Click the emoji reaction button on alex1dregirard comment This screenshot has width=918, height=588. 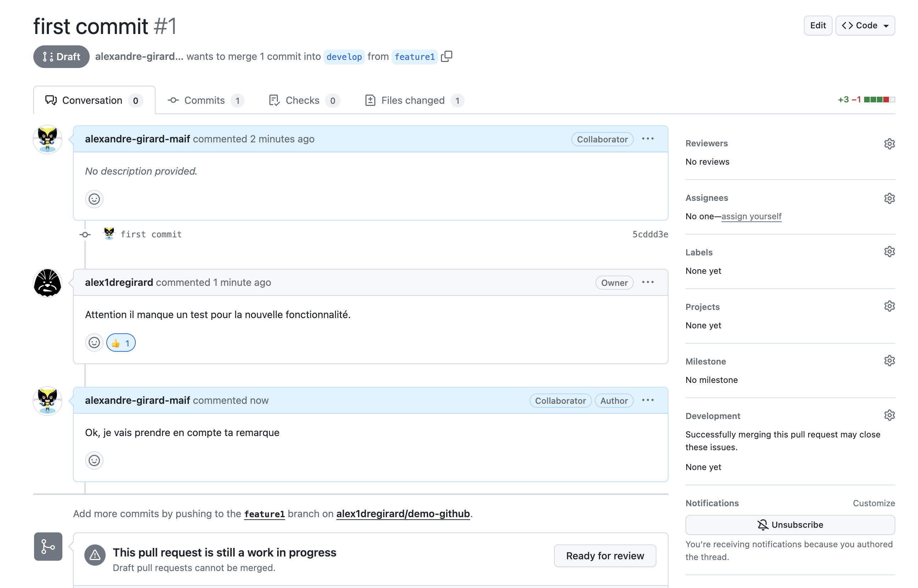pos(94,342)
